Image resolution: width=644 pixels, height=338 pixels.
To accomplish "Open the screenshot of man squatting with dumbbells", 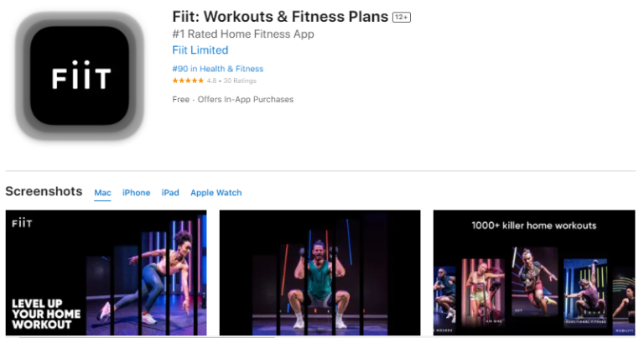I will (x=319, y=273).
